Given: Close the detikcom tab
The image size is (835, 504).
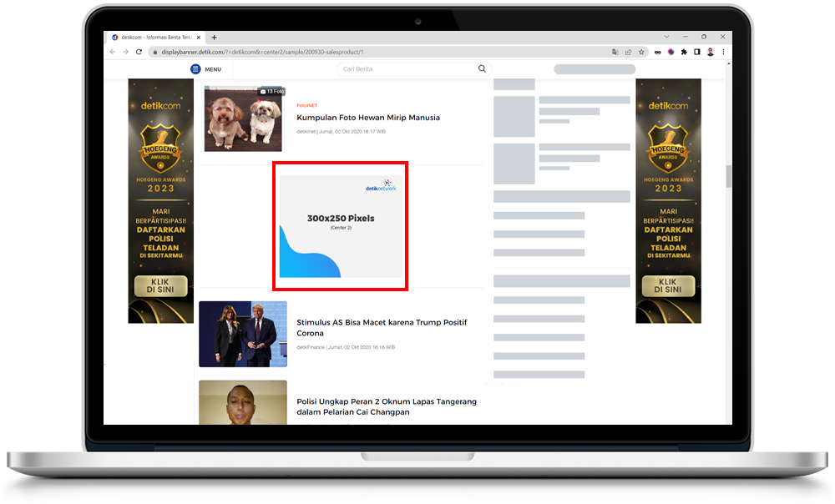Looking at the screenshot, I should coord(200,38).
